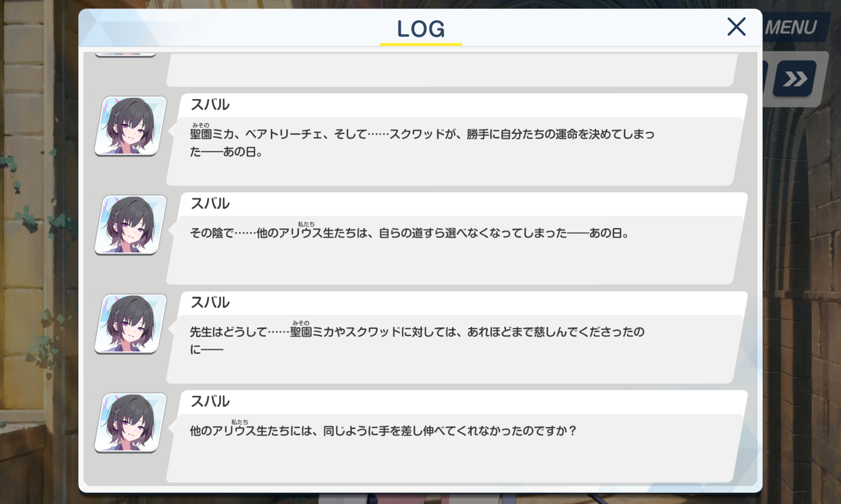The width and height of the screenshot is (841, 504).
Task: Select the log entry starting 他のアリウス生たちには
Action: coord(457,437)
